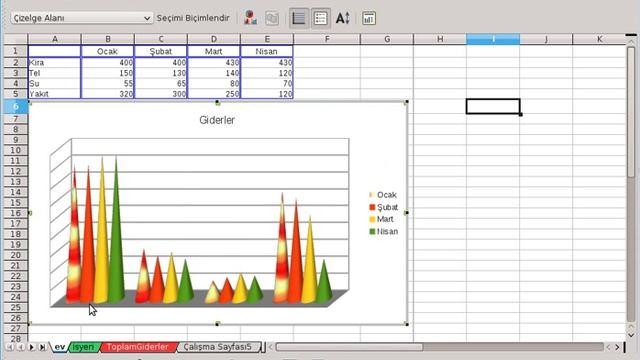
Task: Click the vertical scrollbar thumb
Action: click(x=631, y=112)
